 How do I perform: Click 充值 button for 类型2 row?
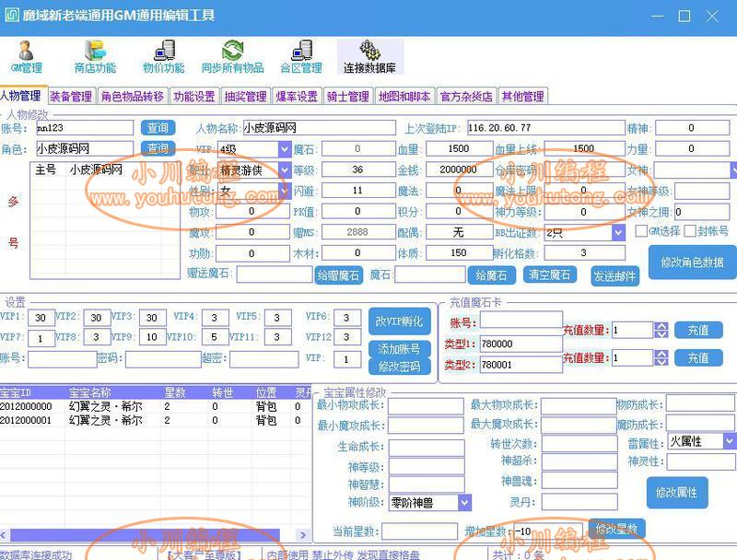(698, 358)
